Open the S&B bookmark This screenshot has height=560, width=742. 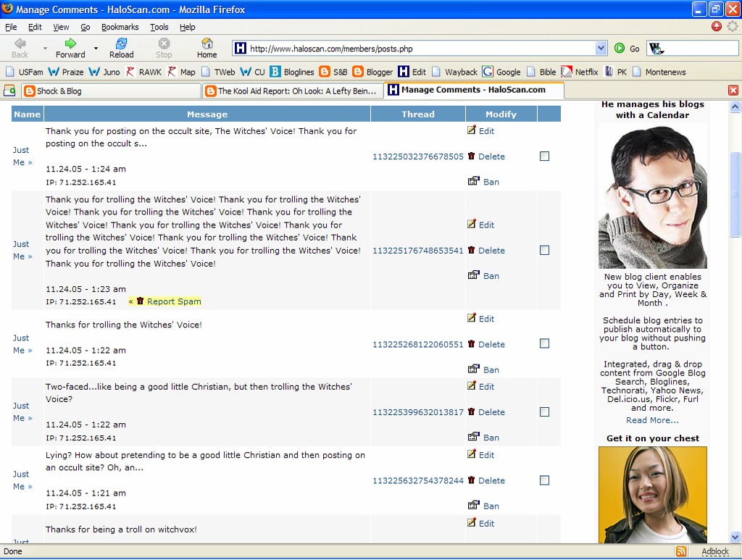(x=333, y=72)
